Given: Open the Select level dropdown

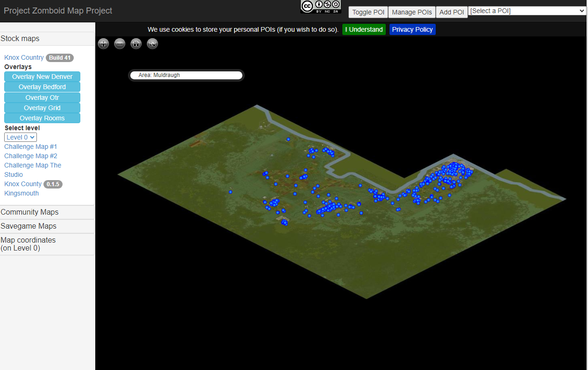Looking at the screenshot, I should coord(21,137).
